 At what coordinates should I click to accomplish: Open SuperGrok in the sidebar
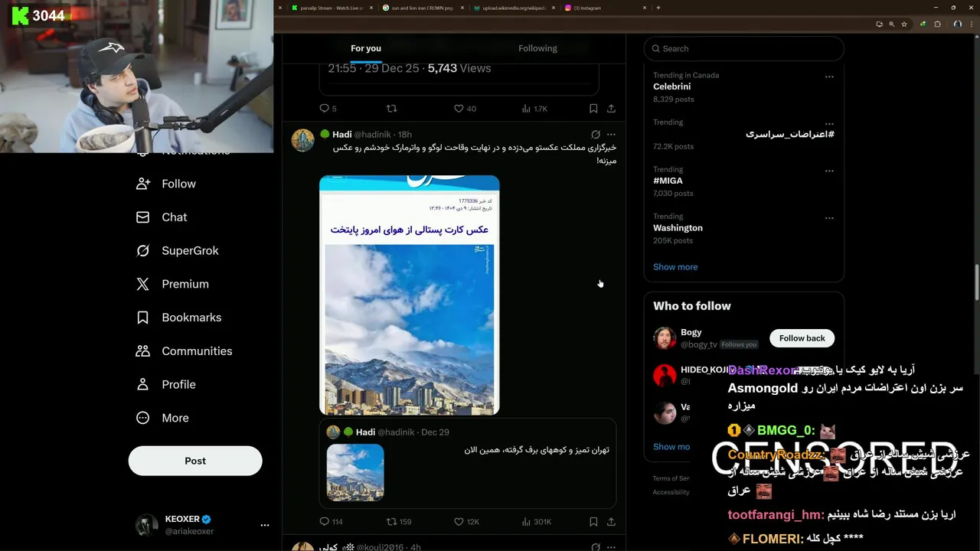(177, 250)
